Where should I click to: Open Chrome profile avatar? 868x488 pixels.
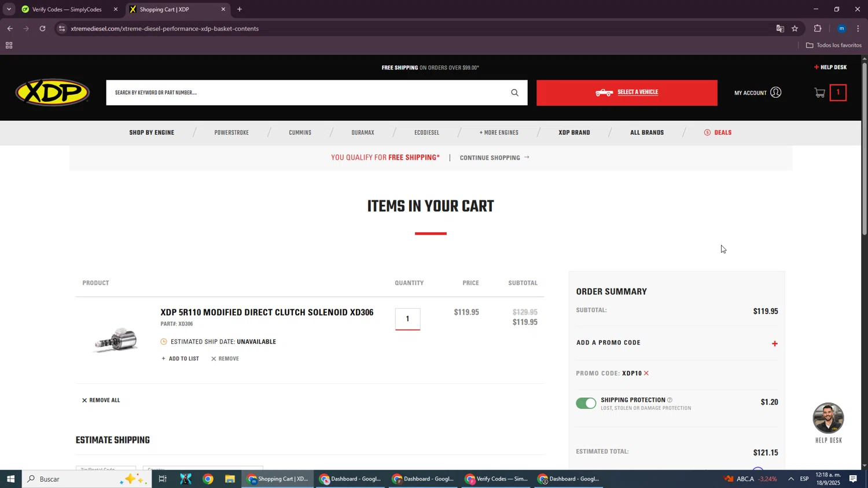841,28
